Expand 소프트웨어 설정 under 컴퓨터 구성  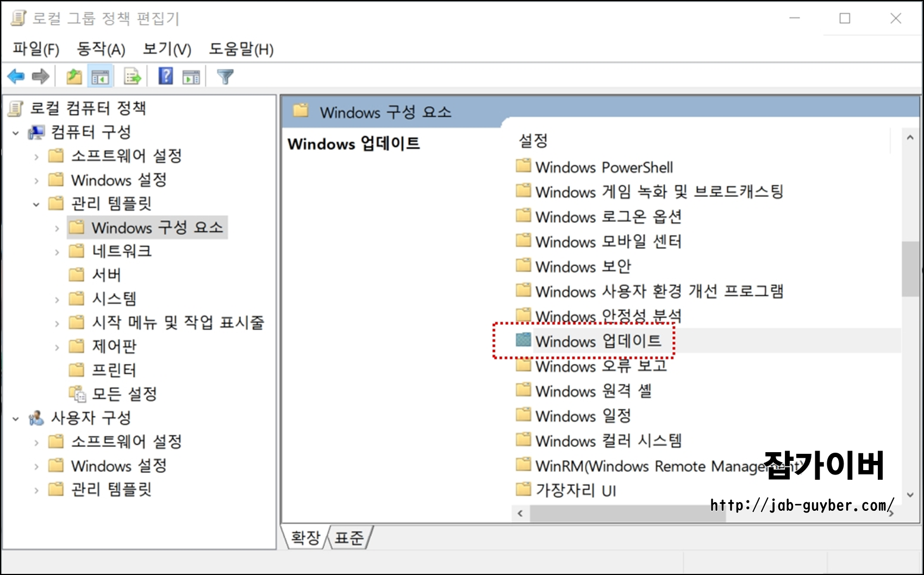pos(36,157)
